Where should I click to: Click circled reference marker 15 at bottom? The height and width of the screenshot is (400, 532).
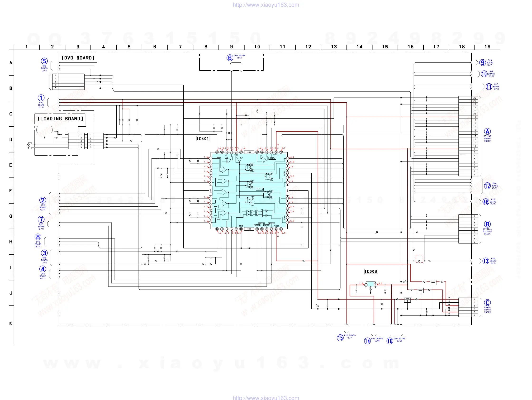[340, 338]
